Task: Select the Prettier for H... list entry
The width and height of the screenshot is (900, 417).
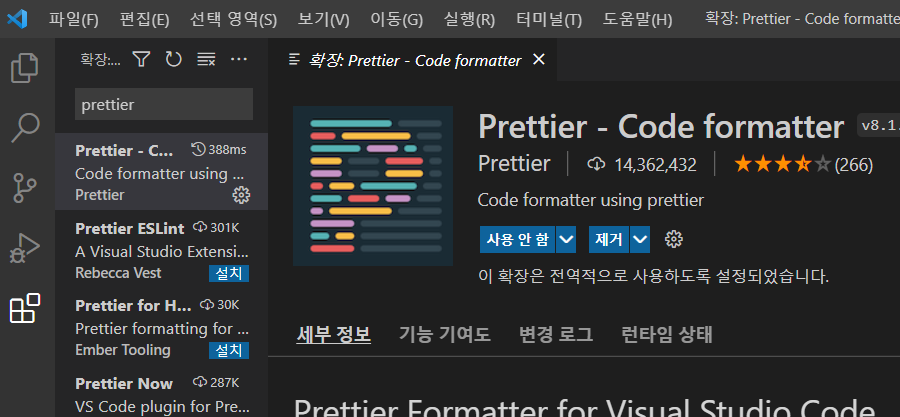Action: click(x=161, y=326)
